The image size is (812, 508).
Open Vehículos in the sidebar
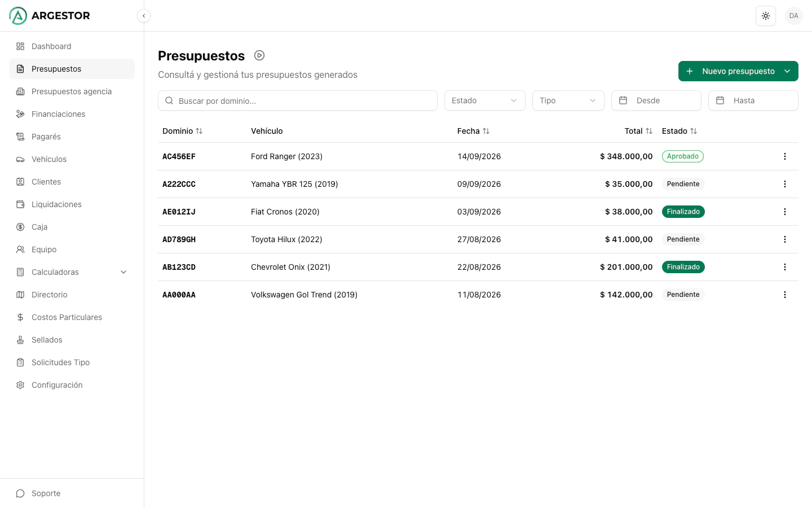[72, 159]
